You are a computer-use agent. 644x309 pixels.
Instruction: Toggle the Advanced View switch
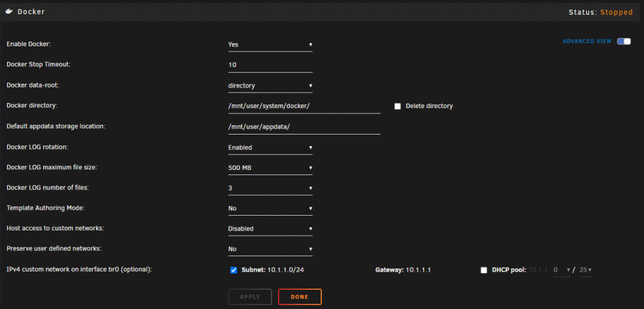623,41
